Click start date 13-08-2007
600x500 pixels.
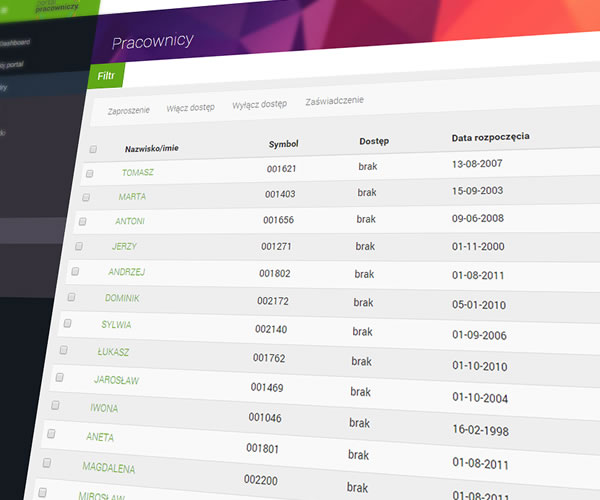coord(477,164)
